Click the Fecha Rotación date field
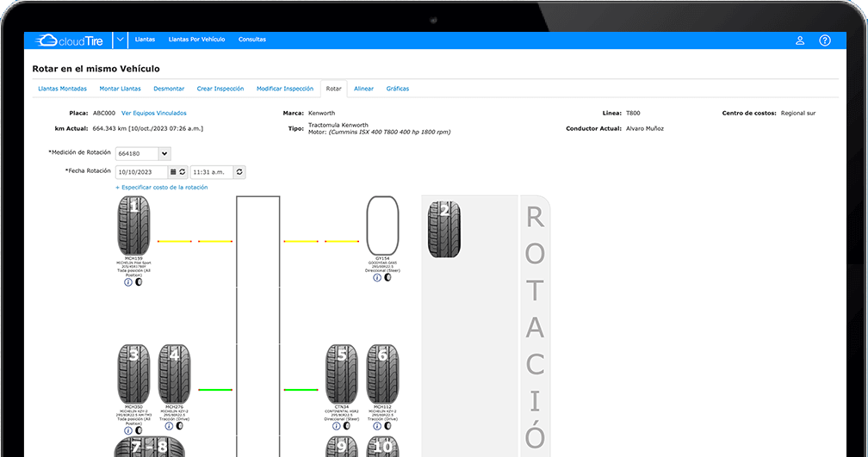This screenshot has height=457, width=868. [142, 172]
